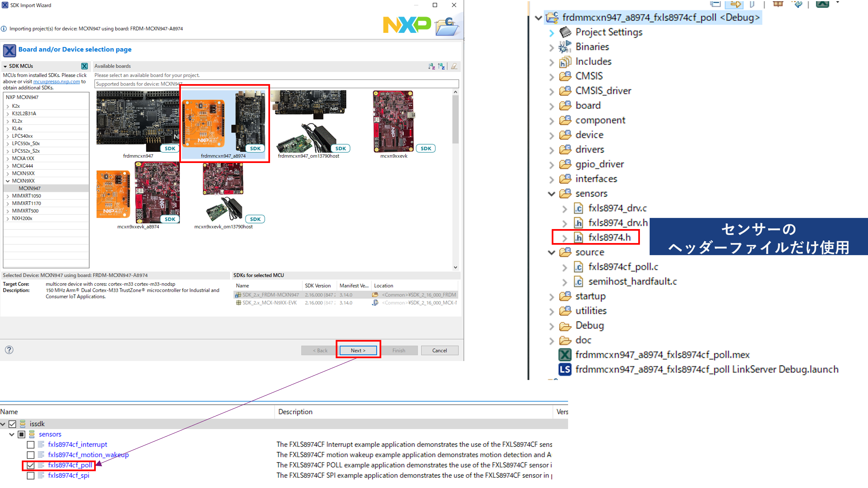Viewport: 868px width, 488px height.
Task: Click the Project Settings icon
Action: [565, 32]
